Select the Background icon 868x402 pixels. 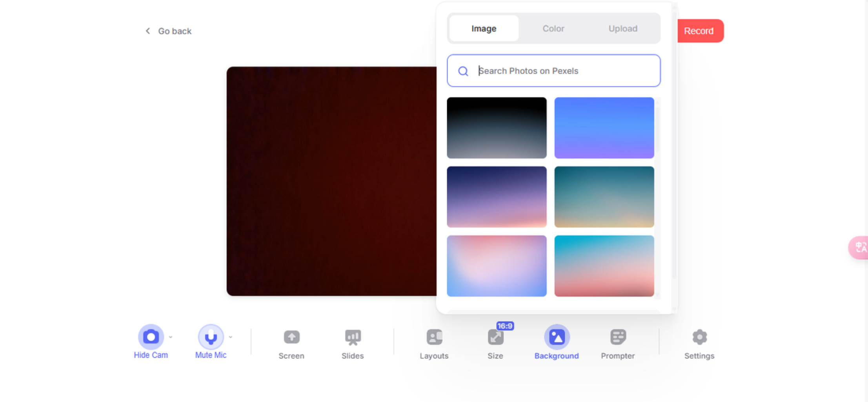coord(557,337)
